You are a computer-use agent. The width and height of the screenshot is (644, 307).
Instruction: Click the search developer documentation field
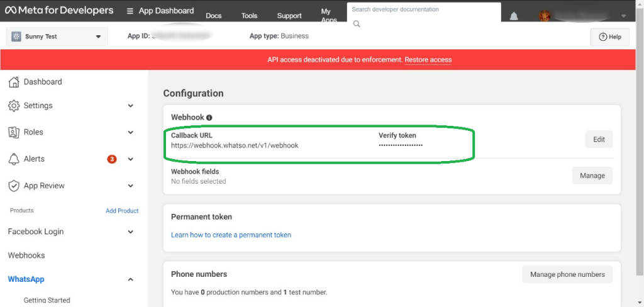[423, 10]
